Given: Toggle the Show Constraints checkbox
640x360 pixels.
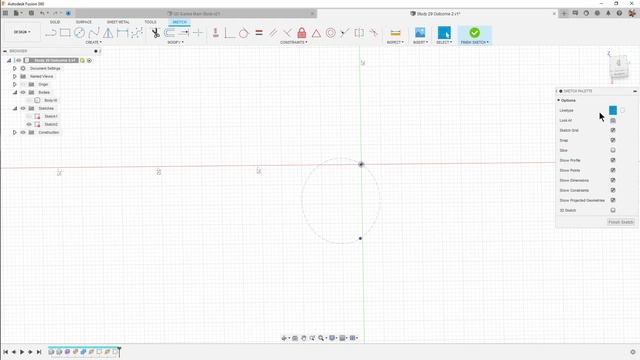Looking at the screenshot, I should click(613, 190).
